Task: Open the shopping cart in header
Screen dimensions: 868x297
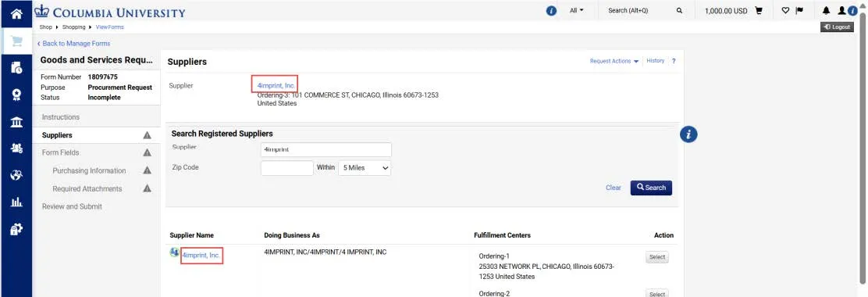Action: click(x=759, y=10)
